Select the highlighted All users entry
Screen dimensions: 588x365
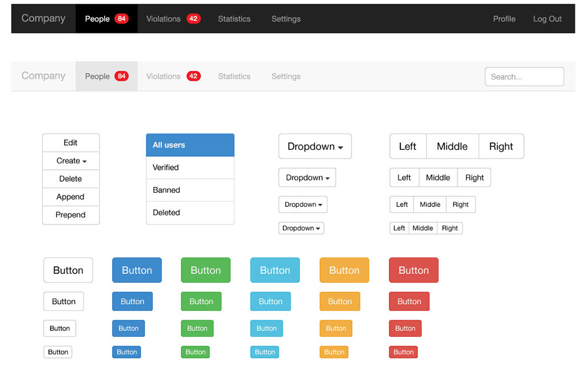(x=190, y=145)
